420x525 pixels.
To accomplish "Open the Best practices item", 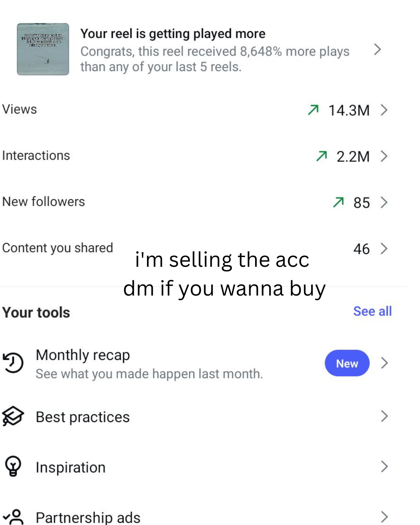I will click(x=82, y=417).
